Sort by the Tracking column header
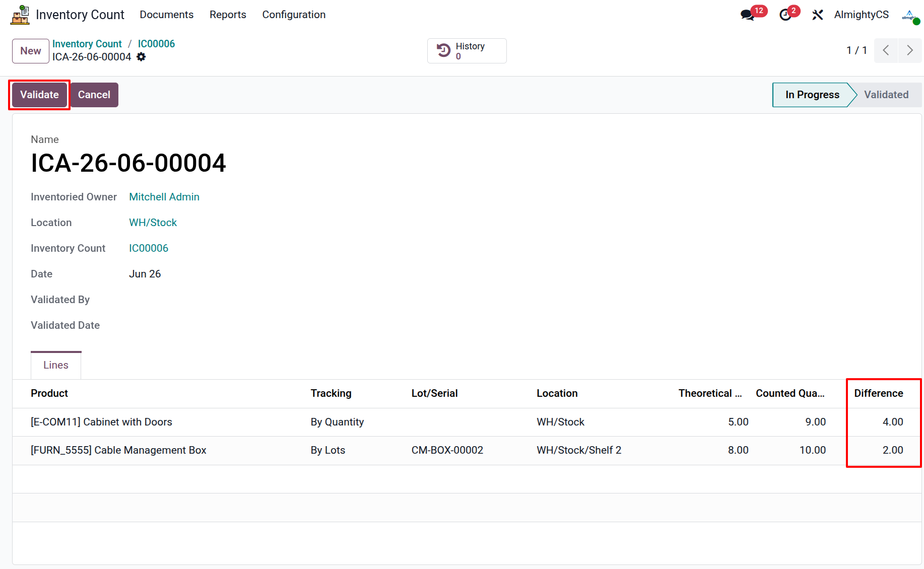Screen dimensions: 924x569 click(331, 393)
